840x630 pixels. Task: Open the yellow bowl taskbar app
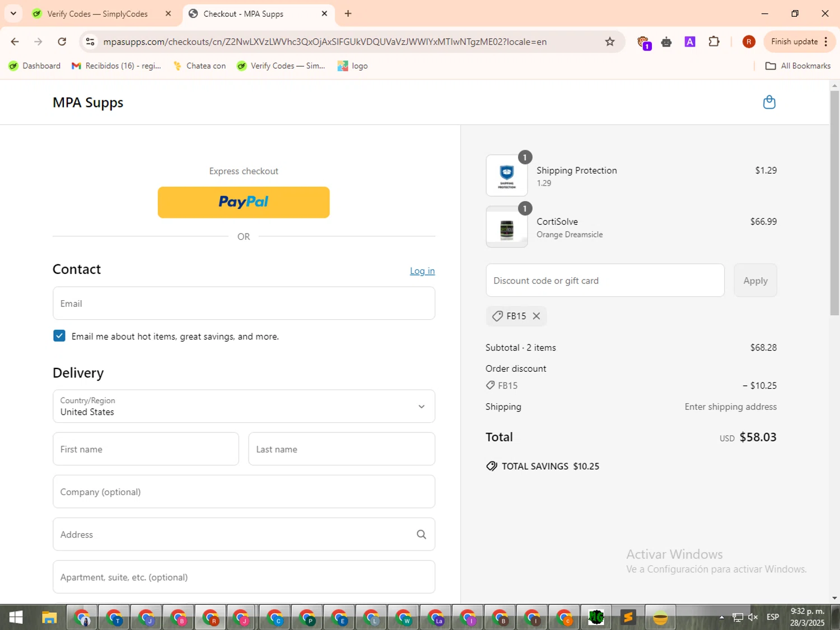(x=661, y=618)
